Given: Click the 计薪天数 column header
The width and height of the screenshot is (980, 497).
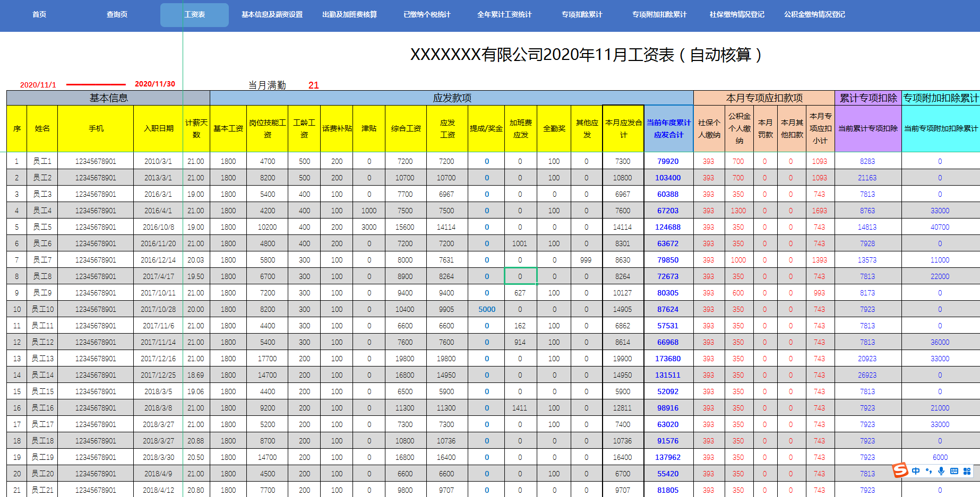Looking at the screenshot, I should (196, 128).
